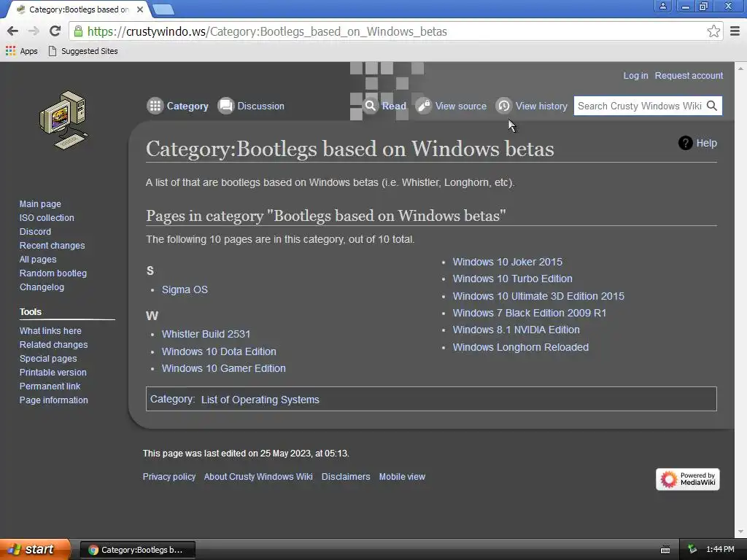Click the taskbar clock showing 1:44 PM
Viewport: 747px width, 560px height.
coord(720,550)
